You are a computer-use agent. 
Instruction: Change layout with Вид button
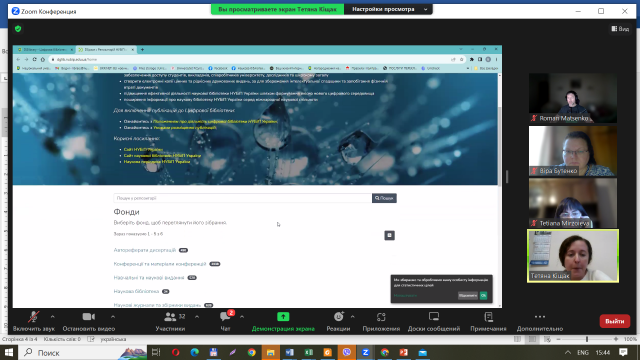620,29
